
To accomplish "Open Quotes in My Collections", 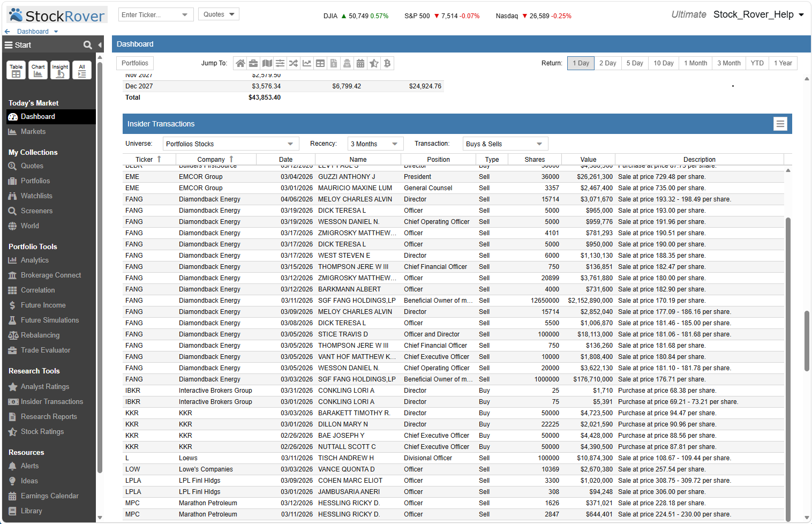I will click(32, 166).
